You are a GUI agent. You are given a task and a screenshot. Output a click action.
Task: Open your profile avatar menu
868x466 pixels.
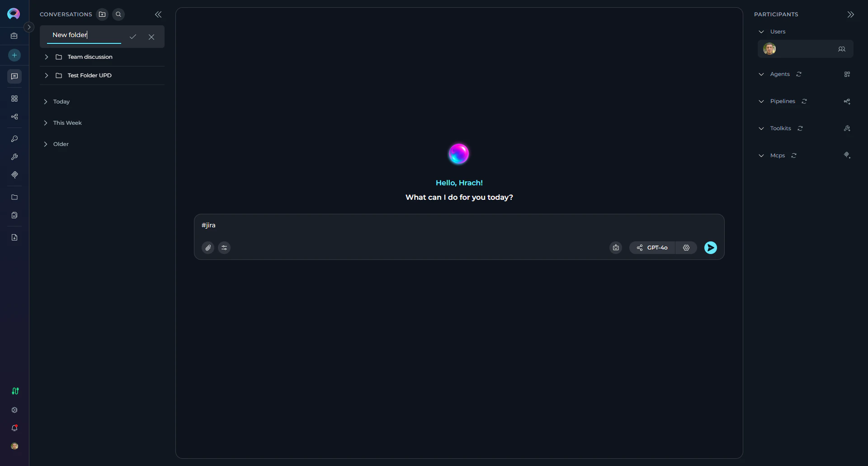14,446
